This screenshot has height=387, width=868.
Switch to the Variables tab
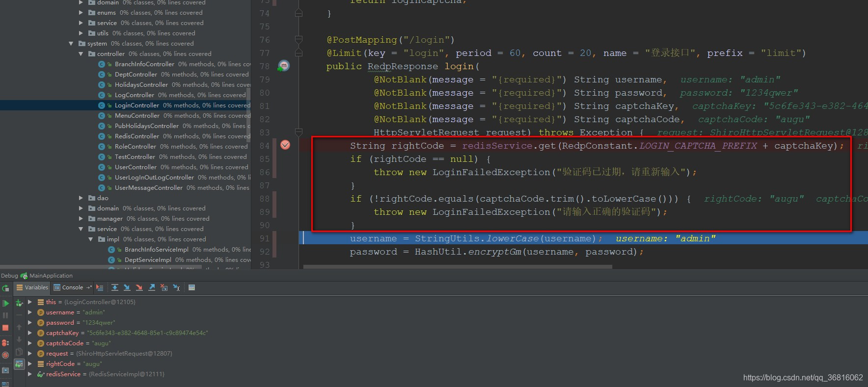[x=32, y=287]
